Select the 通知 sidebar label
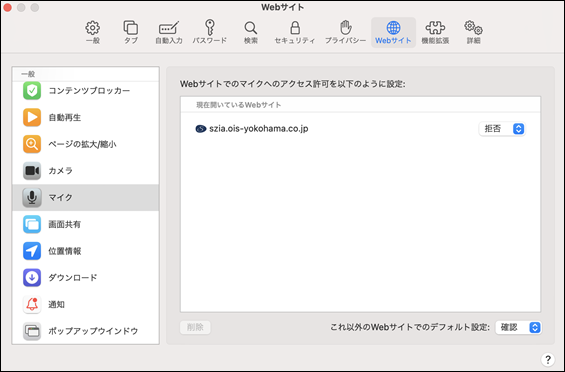This screenshot has height=372, width=565. (x=57, y=304)
